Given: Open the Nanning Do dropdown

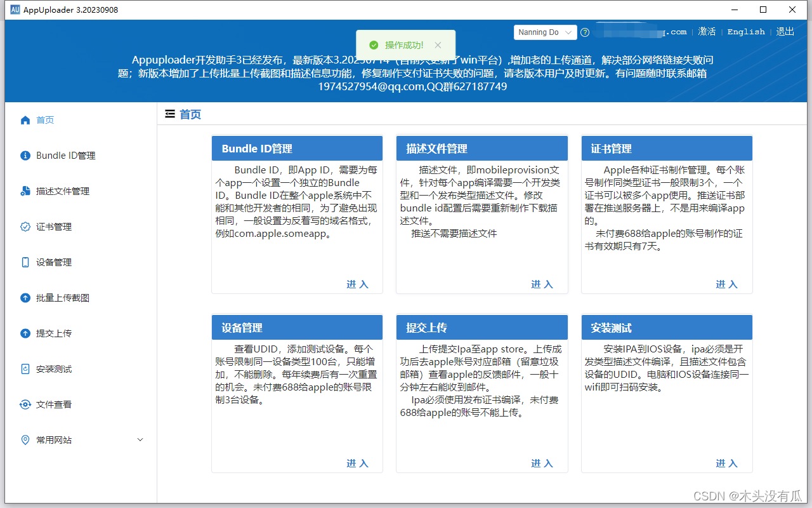Looking at the screenshot, I should click(x=545, y=32).
